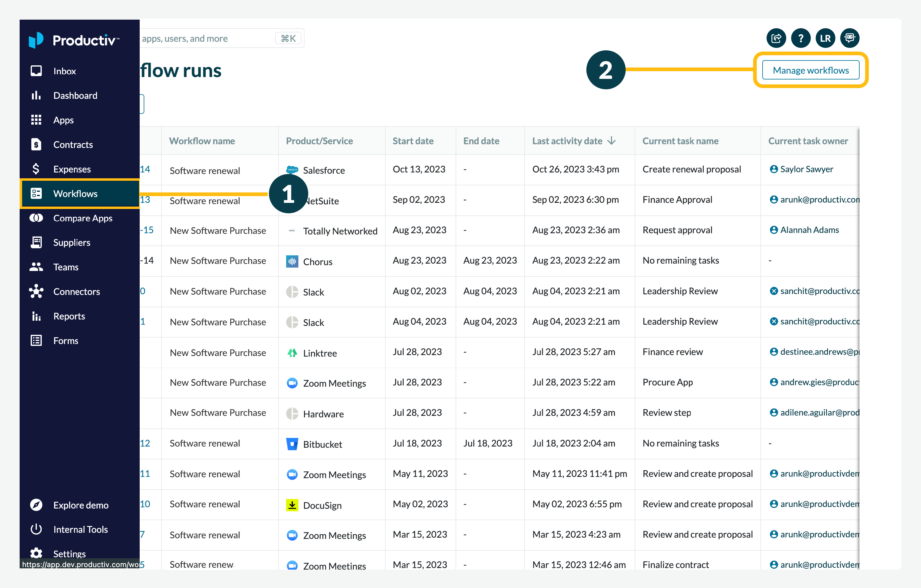Sort by Start date column header
921x588 pixels.
point(413,141)
